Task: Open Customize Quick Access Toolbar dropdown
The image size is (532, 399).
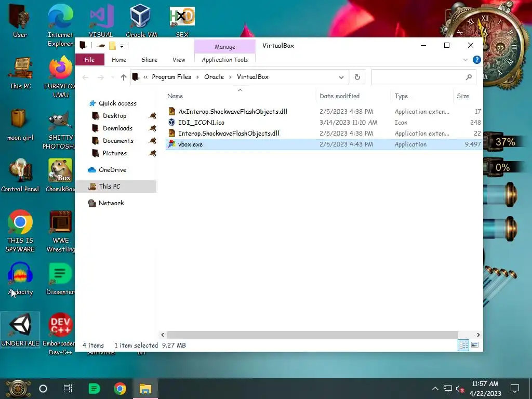Action: tap(122, 46)
